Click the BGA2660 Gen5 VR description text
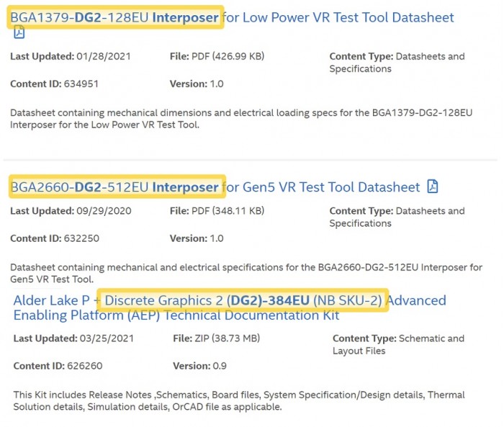This screenshot has width=504, height=427. tap(246, 273)
